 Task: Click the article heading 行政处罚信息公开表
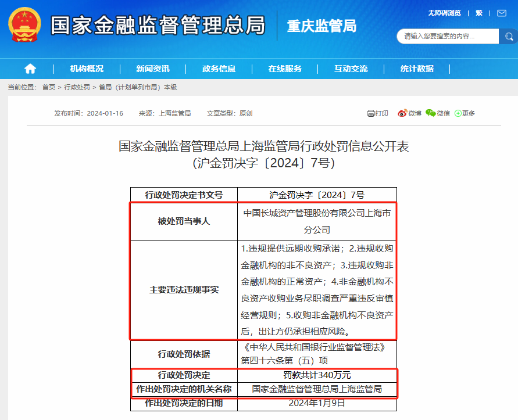click(x=263, y=146)
